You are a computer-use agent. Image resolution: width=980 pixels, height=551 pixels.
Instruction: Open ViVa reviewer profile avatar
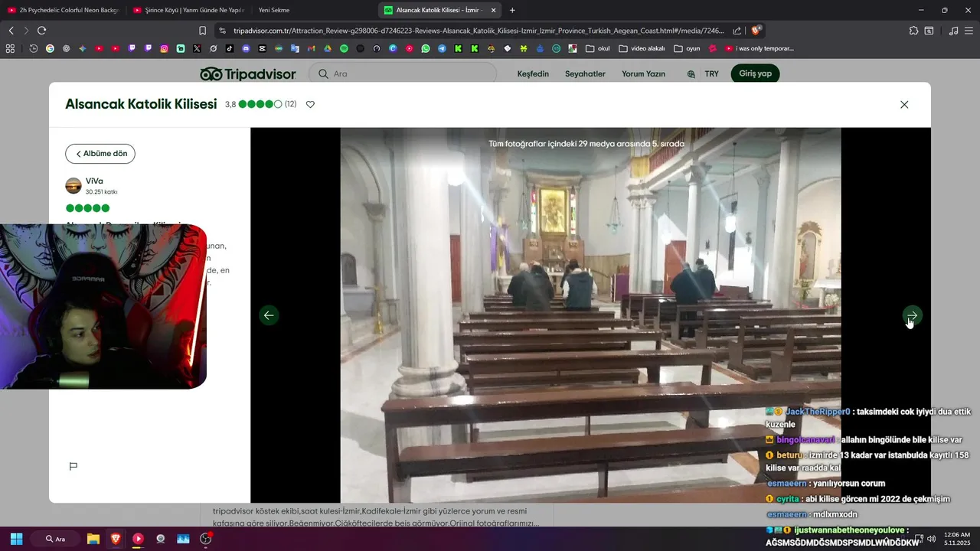pos(73,186)
